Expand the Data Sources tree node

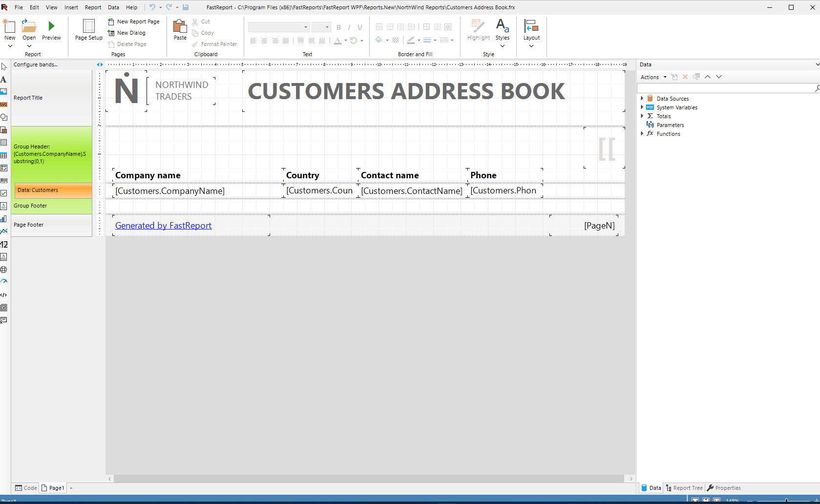coord(642,98)
